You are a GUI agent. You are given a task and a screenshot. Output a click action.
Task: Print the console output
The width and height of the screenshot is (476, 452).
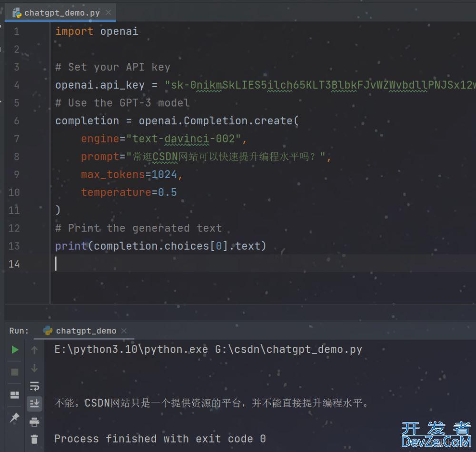point(34,422)
